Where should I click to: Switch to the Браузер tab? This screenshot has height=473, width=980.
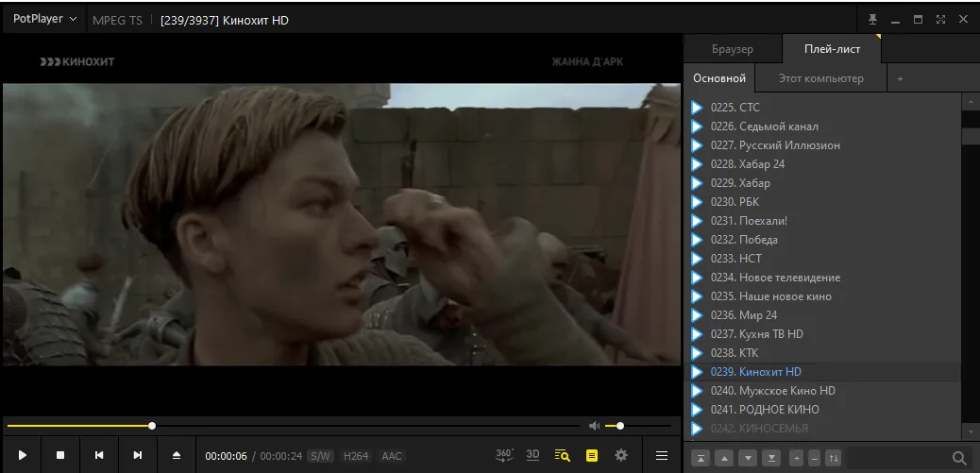(733, 49)
